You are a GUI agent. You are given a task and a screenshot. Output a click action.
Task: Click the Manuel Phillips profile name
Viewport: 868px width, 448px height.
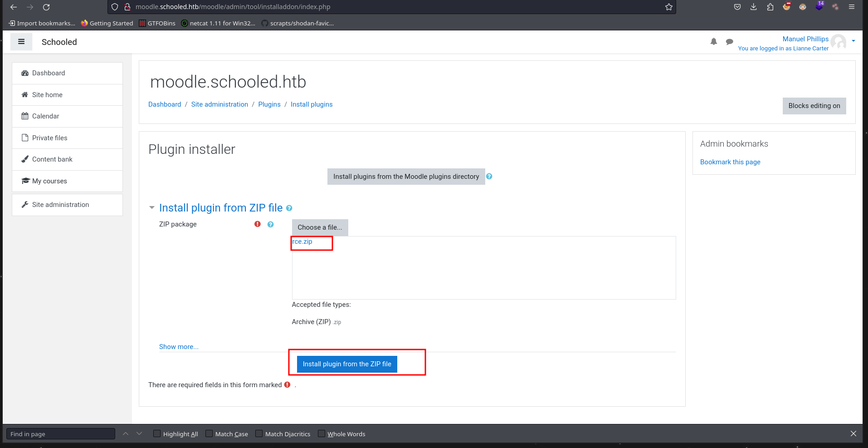point(805,39)
